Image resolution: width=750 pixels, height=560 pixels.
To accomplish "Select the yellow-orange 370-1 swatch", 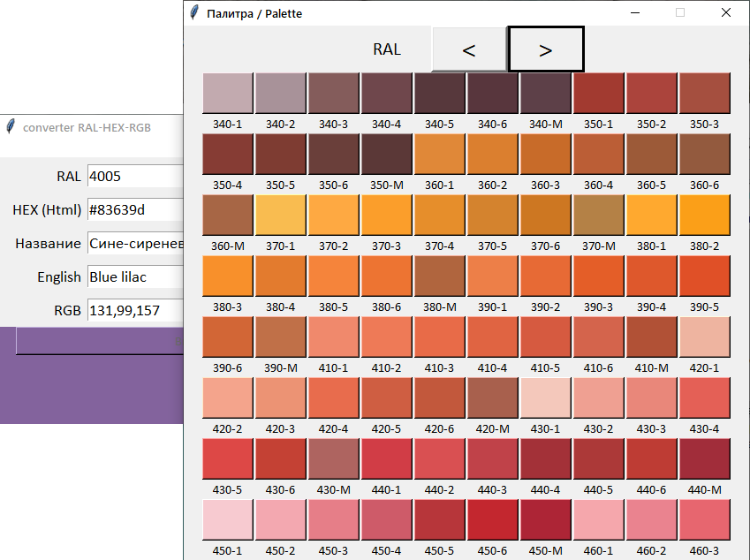I will pos(281,215).
